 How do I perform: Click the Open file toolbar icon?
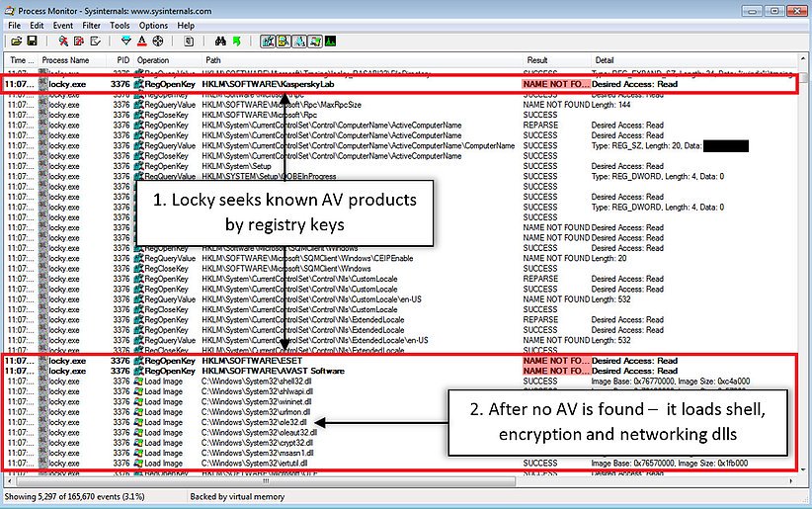click(x=17, y=41)
